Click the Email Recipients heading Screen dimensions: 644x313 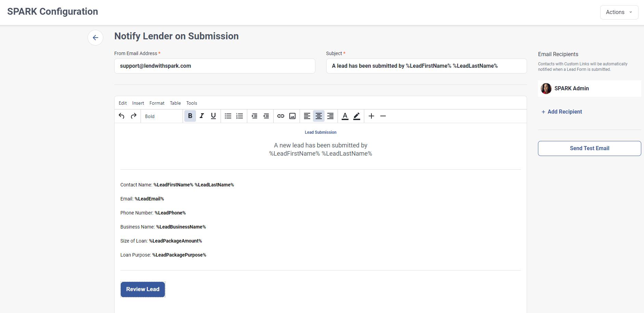(x=558, y=54)
